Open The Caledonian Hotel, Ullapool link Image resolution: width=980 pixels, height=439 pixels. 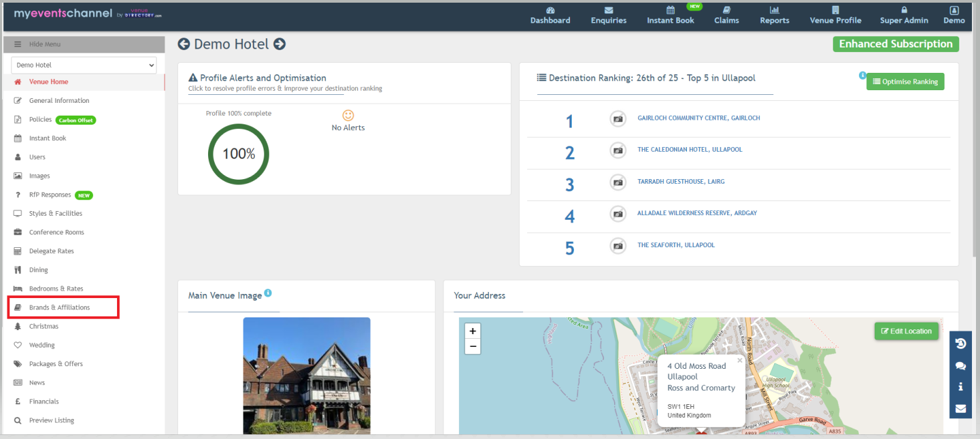pos(690,150)
